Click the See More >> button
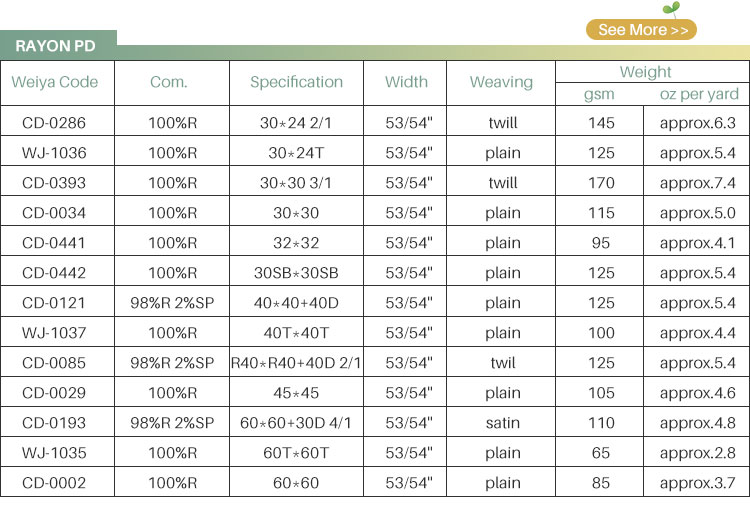The width and height of the screenshot is (750, 523). [642, 30]
